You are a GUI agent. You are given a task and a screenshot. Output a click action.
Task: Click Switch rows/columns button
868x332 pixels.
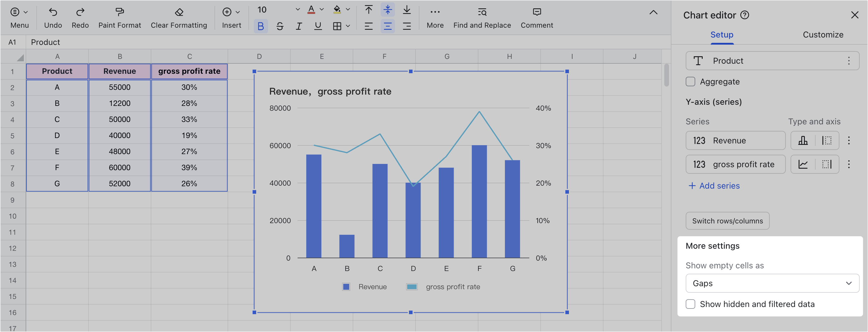727,221
